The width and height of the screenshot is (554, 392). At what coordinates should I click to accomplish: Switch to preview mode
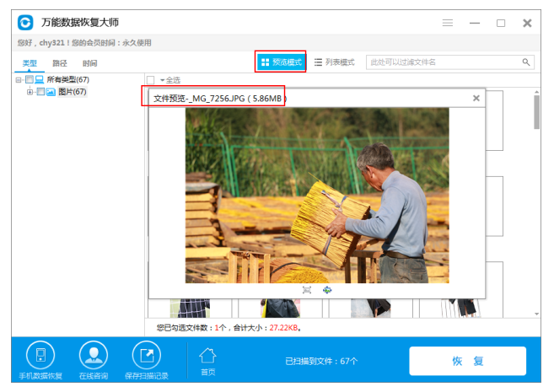click(x=282, y=62)
